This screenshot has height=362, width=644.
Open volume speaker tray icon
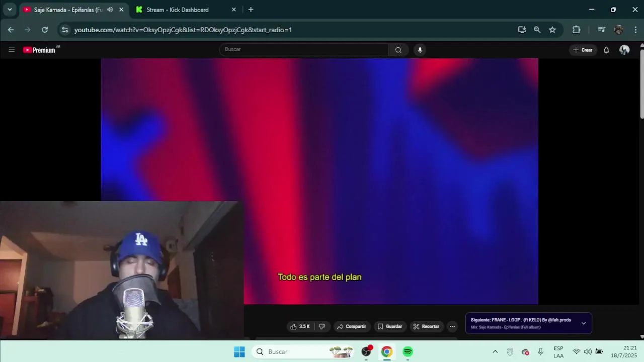(x=588, y=352)
